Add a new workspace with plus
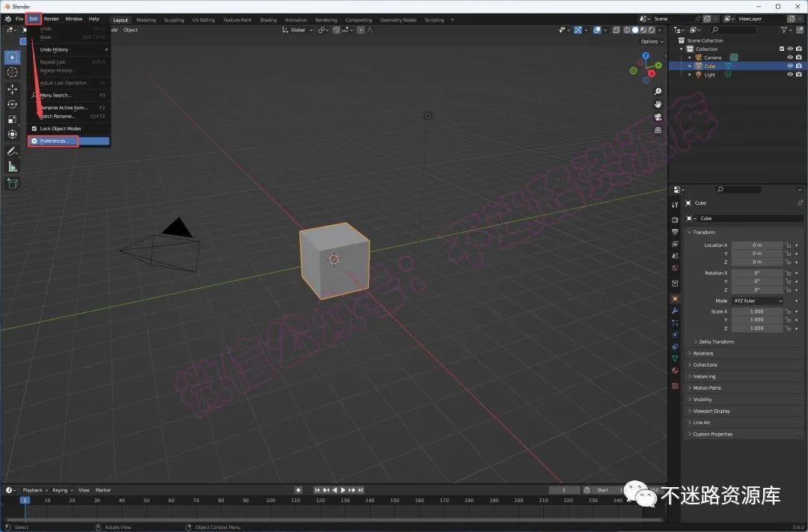 [453, 20]
